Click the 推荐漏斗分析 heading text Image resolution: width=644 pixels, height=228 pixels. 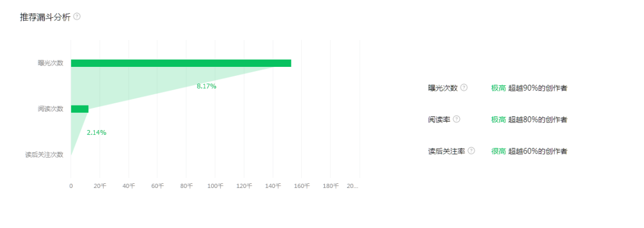pos(45,17)
